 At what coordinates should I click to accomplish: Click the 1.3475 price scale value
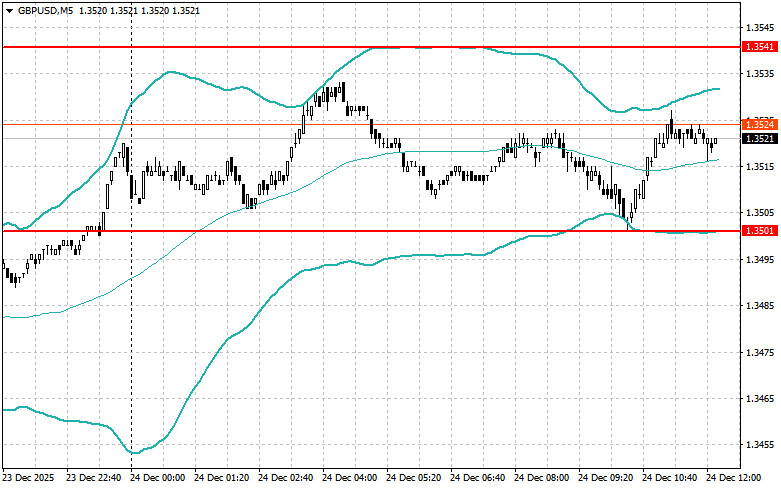click(x=760, y=353)
